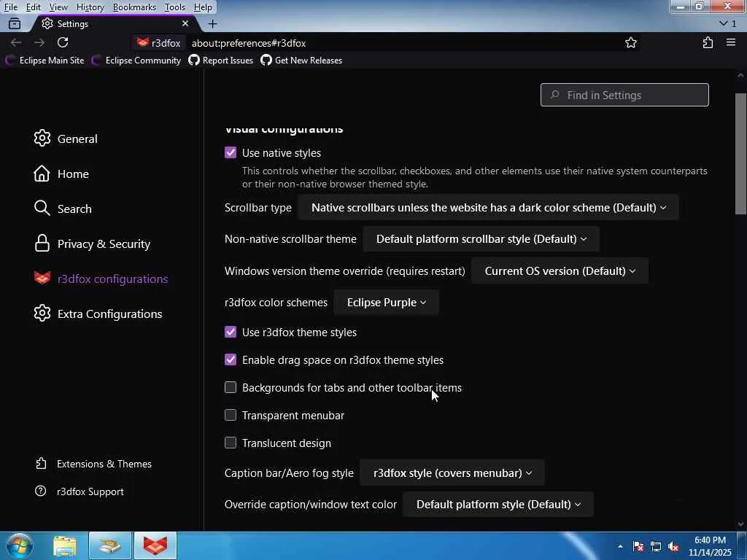The width and height of the screenshot is (747, 560).
Task: Go forward with the forward arrow
Action: pos(39,42)
